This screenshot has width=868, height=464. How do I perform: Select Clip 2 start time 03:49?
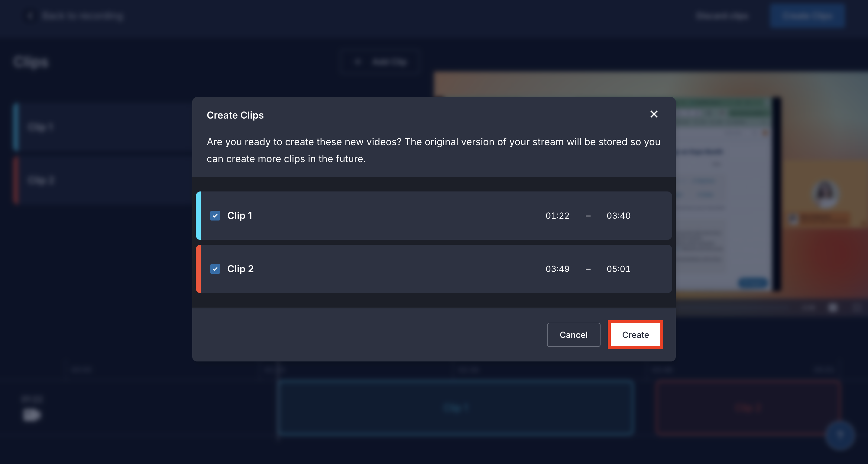[x=557, y=269]
